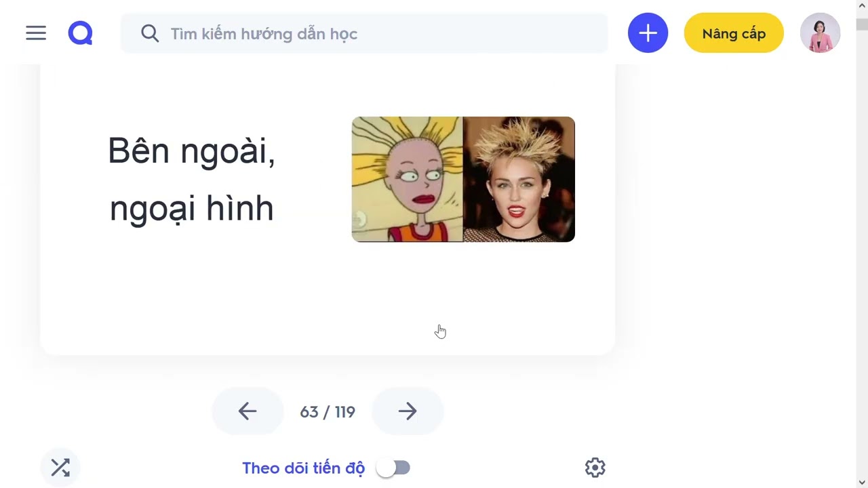Click the magnifier search icon
Image resolution: width=868 pixels, height=488 pixels.
click(150, 33)
